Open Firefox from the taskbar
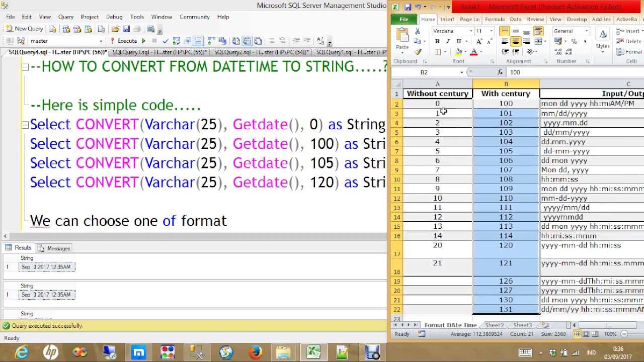 click(x=255, y=352)
